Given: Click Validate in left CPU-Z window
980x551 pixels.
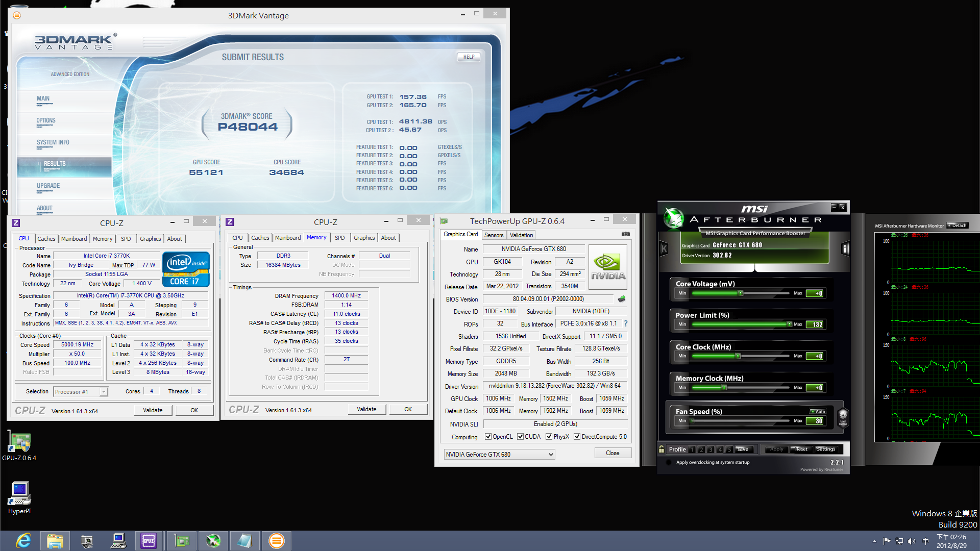Looking at the screenshot, I should pyautogui.click(x=153, y=410).
